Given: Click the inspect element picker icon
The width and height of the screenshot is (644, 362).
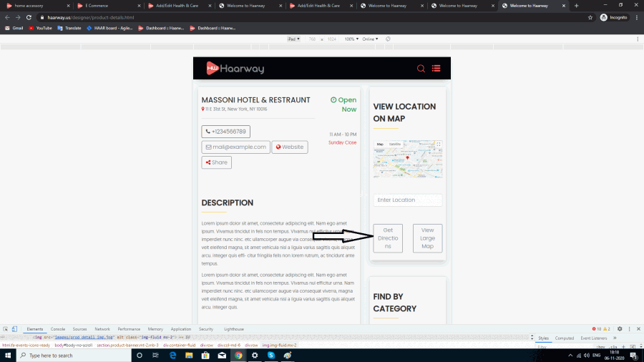Looking at the screenshot, I should 6,329.
